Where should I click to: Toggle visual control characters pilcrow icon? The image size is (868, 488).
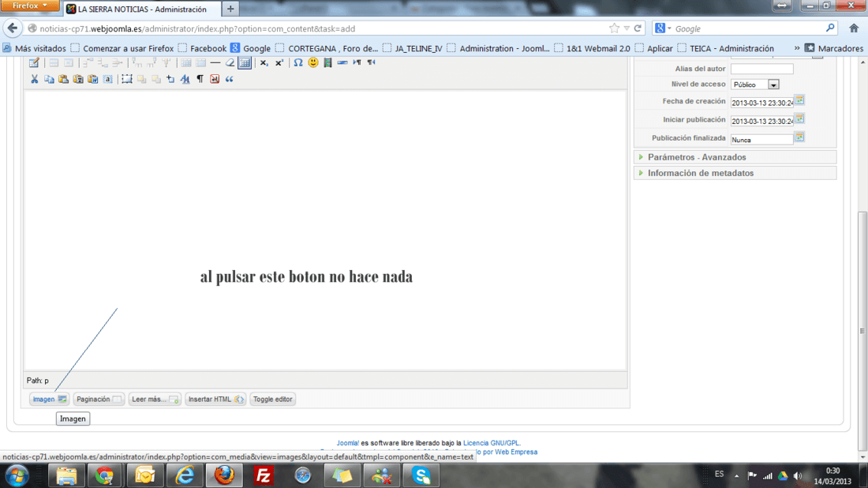coord(200,79)
